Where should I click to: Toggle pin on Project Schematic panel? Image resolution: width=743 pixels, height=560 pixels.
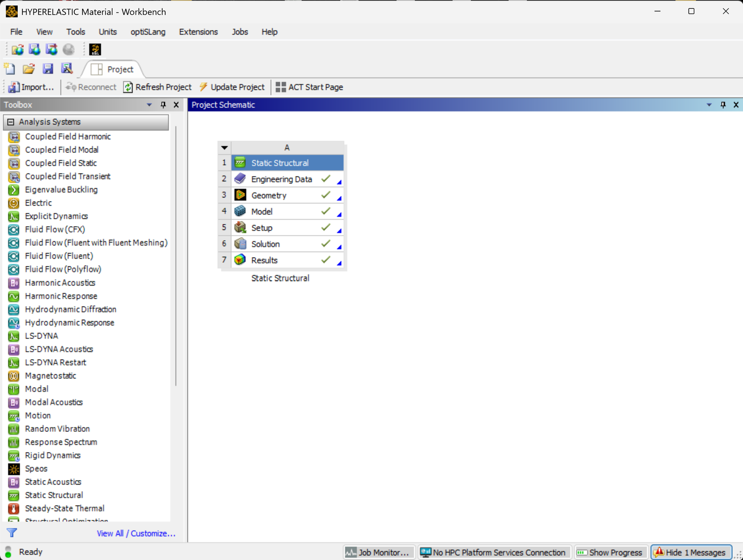[x=723, y=105]
